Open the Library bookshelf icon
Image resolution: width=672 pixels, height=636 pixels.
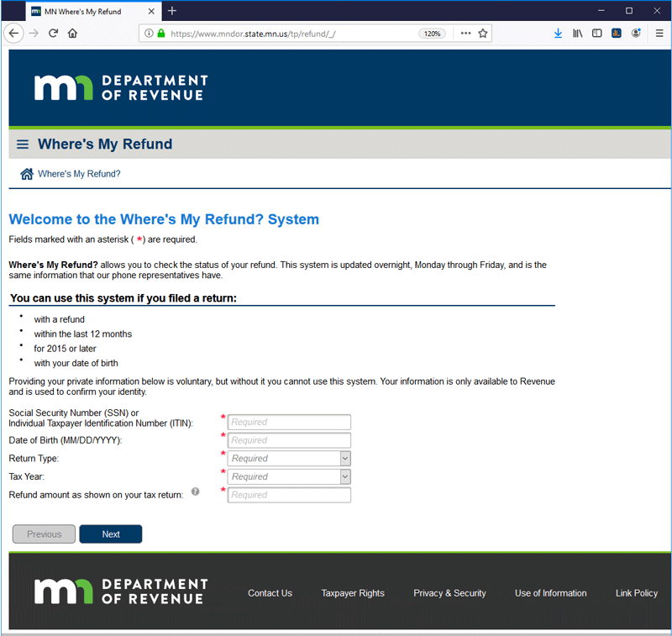[577, 34]
